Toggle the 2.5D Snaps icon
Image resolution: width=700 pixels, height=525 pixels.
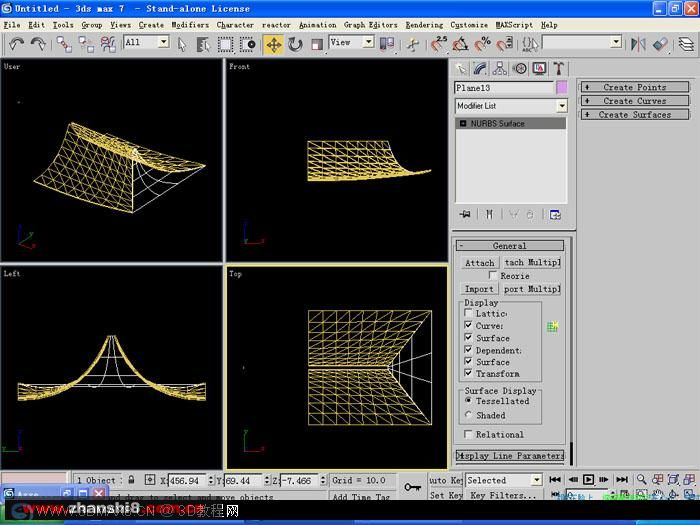point(439,44)
